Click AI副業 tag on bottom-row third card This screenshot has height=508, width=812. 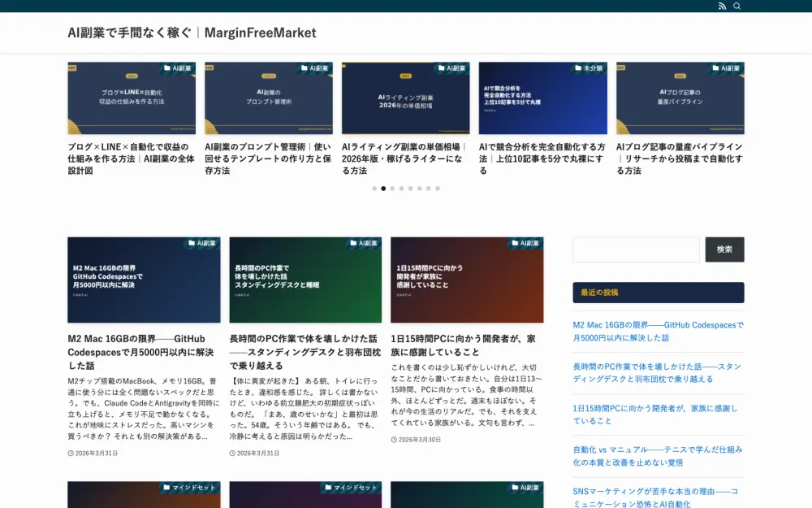(x=525, y=487)
